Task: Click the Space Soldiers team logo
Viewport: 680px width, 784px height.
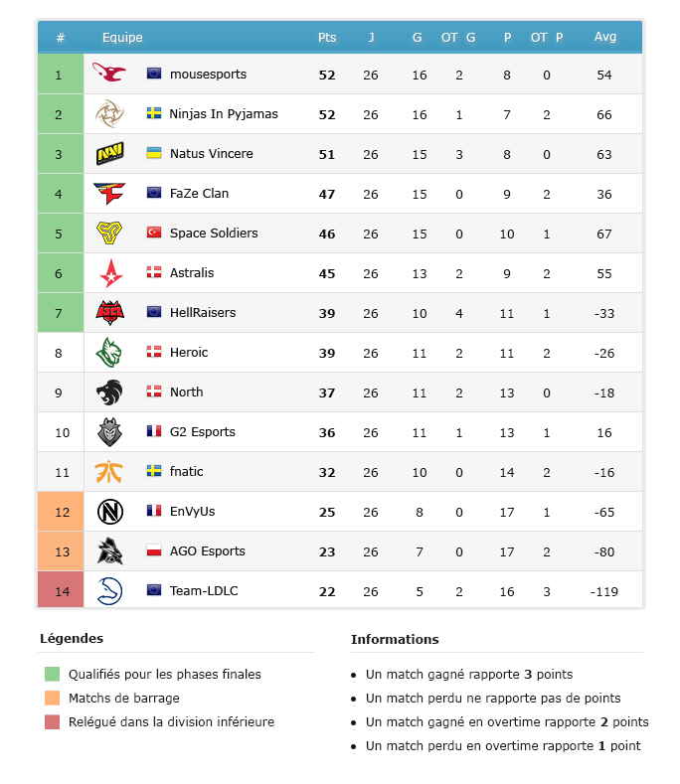Action: coord(109,234)
